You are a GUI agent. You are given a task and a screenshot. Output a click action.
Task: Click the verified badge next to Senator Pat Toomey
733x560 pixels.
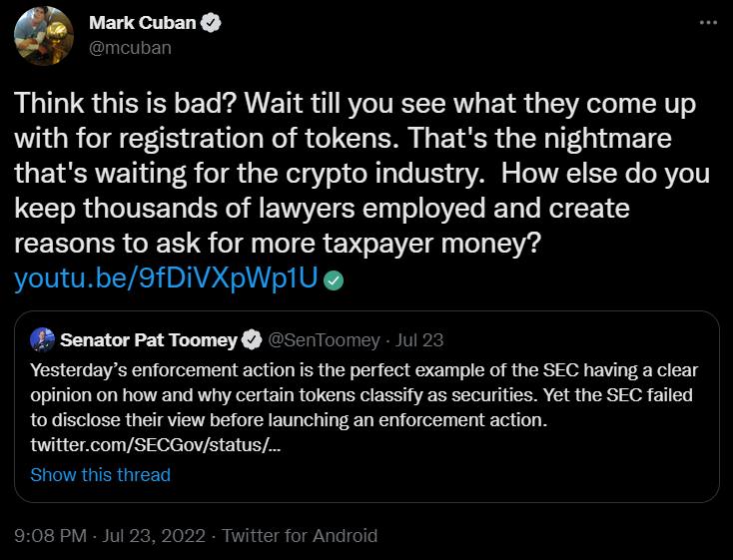click(254, 339)
